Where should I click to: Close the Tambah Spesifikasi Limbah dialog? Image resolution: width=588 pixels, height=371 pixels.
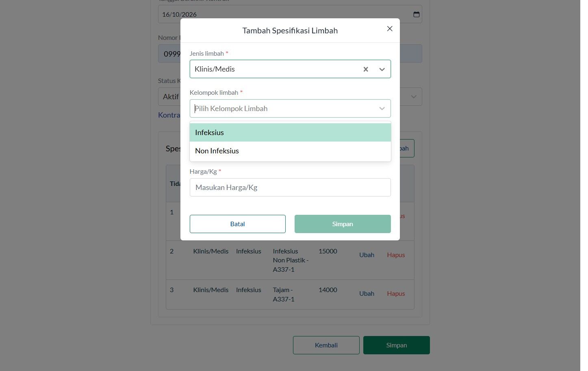[390, 28]
